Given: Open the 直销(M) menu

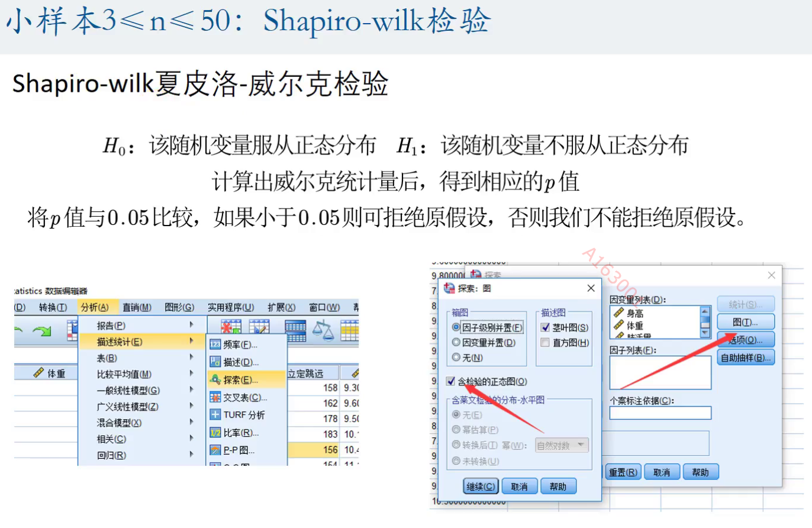Looking at the screenshot, I should pyautogui.click(x=137, y=307).
